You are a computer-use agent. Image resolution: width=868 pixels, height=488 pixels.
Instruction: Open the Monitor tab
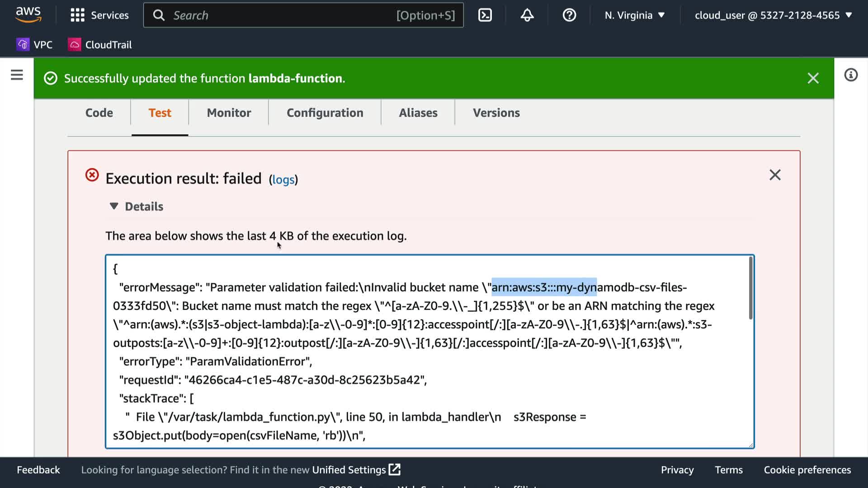click(229, 113)
